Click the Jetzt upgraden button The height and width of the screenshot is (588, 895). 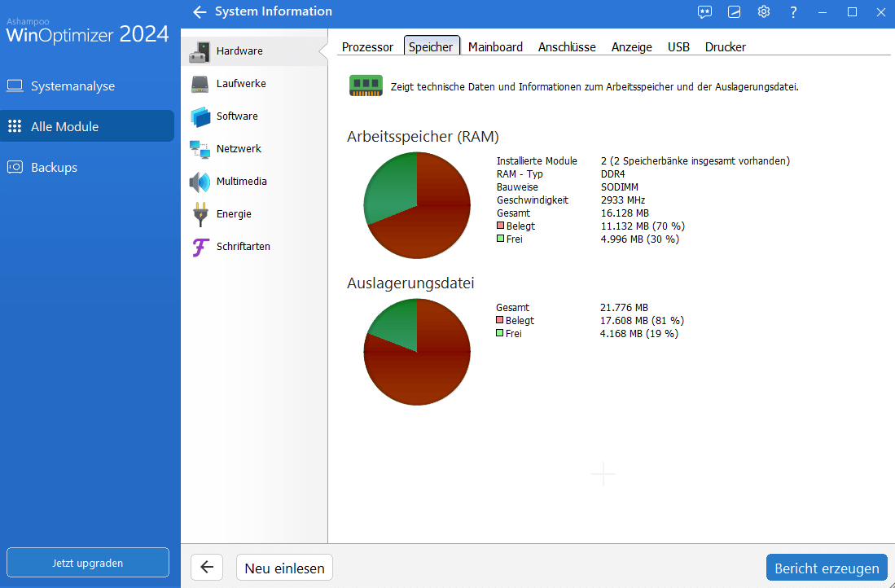pos(88,563)
